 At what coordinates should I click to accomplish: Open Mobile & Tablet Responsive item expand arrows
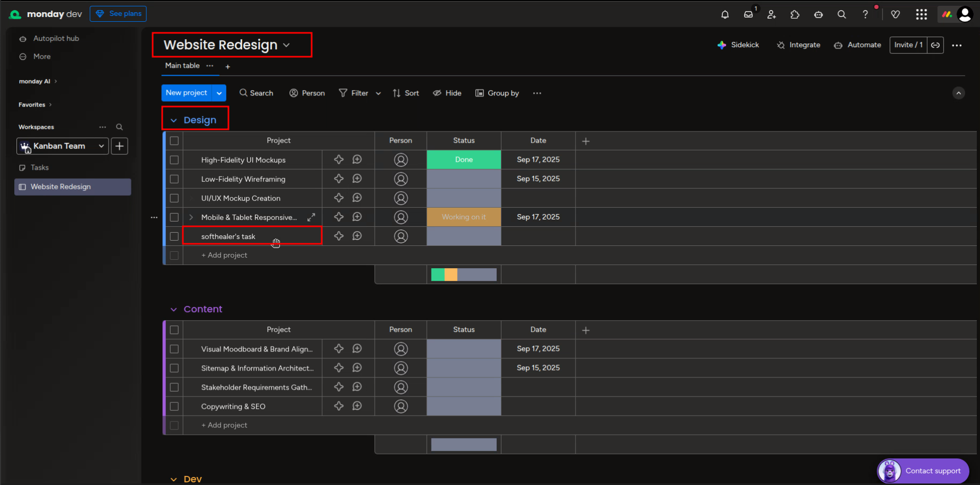click(x=311, y=217)
